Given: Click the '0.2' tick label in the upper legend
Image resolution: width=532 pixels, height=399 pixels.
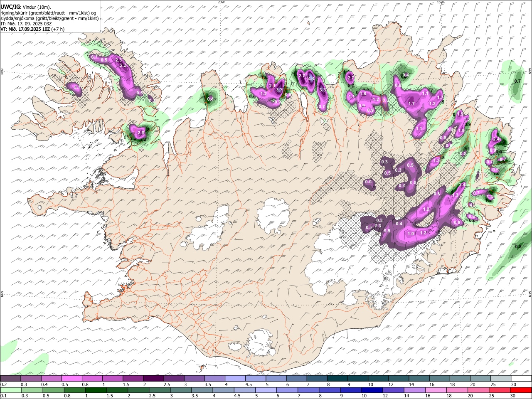Looking at the screenshot, I should 3,384.
